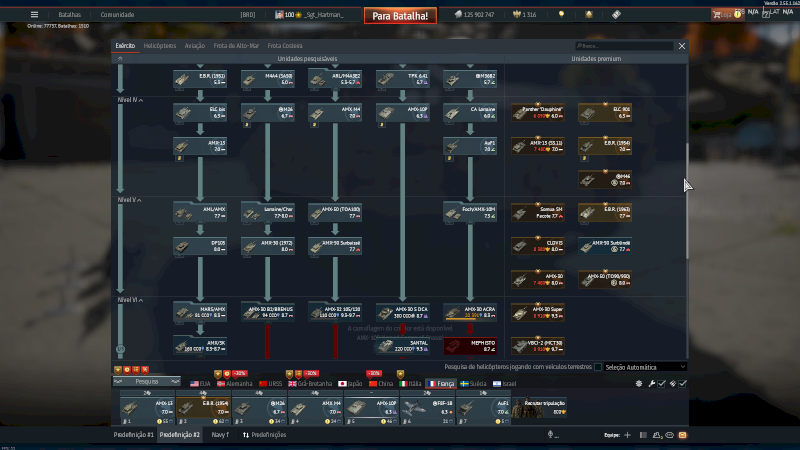Viewport: 800px width, 450px height.
Task: Collapse the Nível IV tier section
Action: (x=130, y=100)
